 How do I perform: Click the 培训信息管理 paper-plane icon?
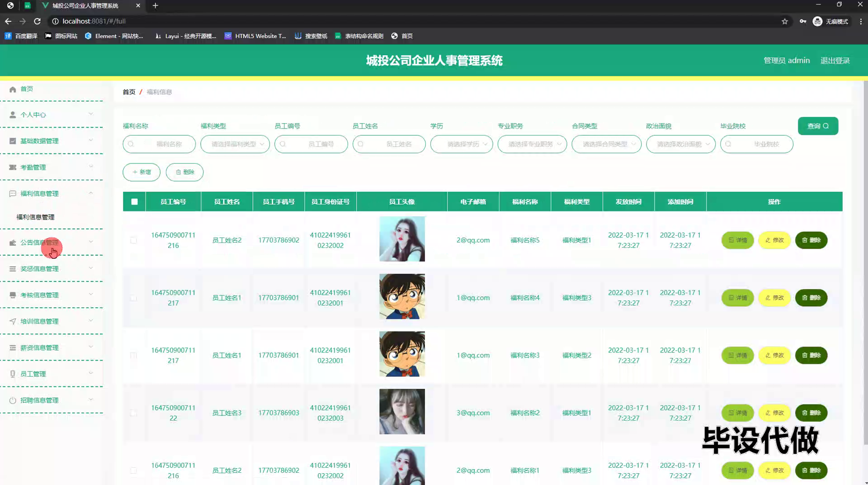(13, 321)
